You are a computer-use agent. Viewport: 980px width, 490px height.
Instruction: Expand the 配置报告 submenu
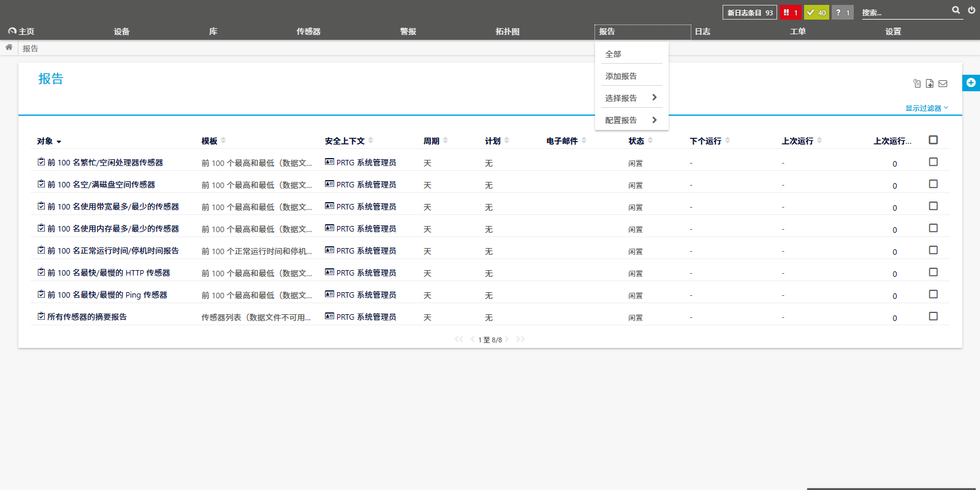(631, 120)
